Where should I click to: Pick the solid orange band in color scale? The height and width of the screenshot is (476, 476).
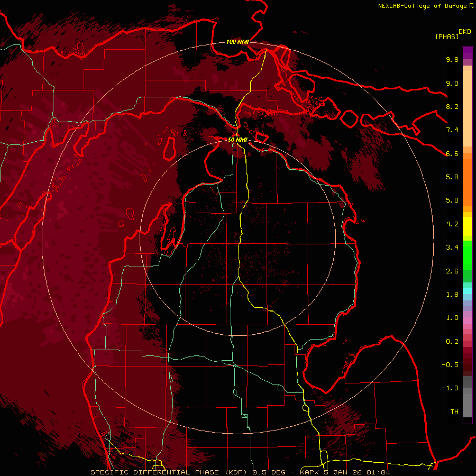[x=467, y=182]
